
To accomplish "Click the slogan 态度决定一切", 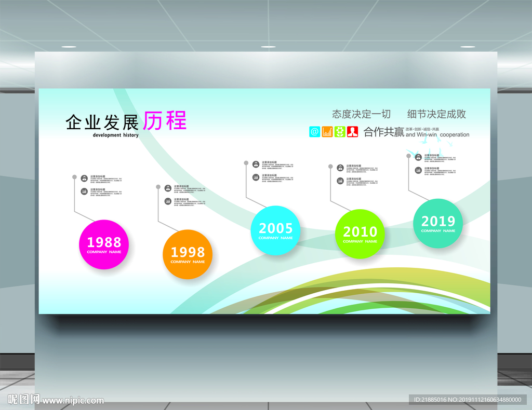I will [362, 114].
